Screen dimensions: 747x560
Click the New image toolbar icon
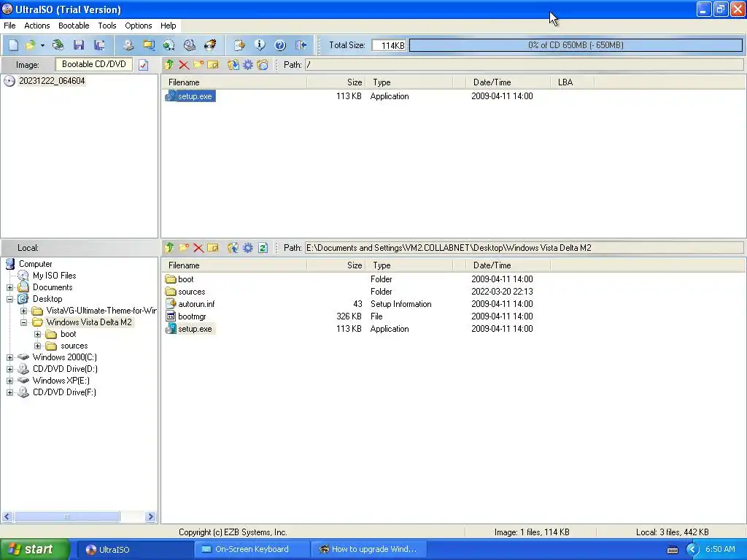pyautogui.click(x=13, y=45)
